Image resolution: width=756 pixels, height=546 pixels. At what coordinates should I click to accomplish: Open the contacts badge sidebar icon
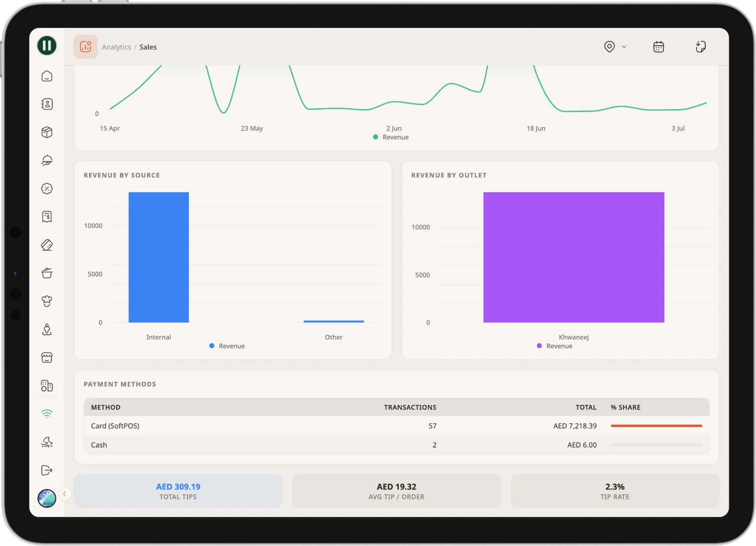click(47, 104)
